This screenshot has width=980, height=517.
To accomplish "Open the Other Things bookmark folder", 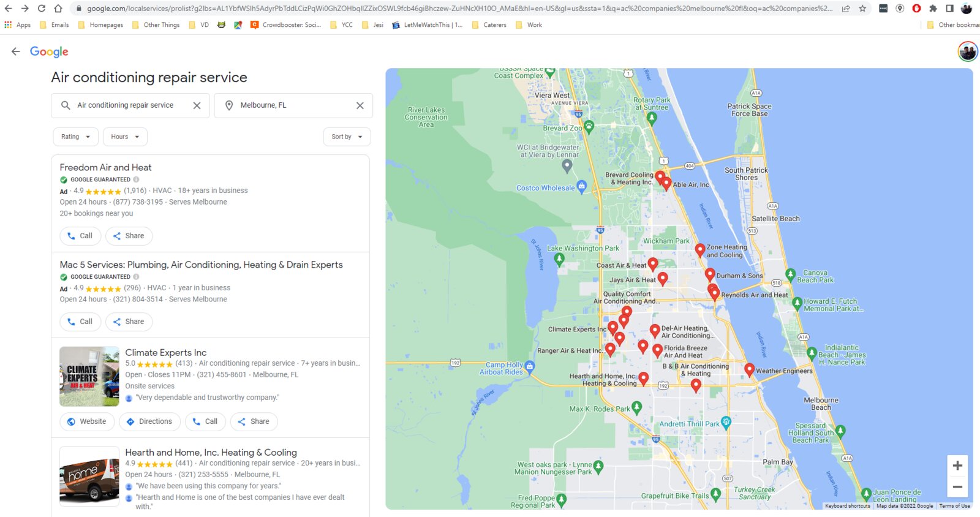I will coord(156,25).
